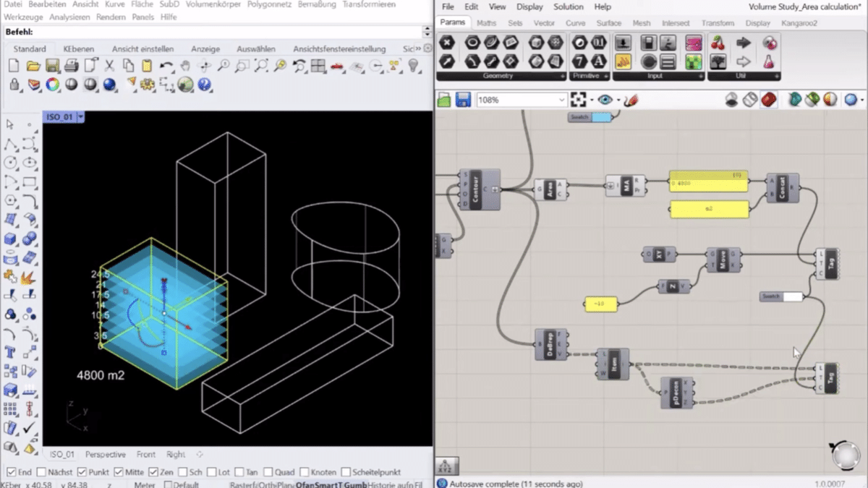Toggle the Knoten object snap checkbox
868x488 pixels.
[x=304, y=472]
